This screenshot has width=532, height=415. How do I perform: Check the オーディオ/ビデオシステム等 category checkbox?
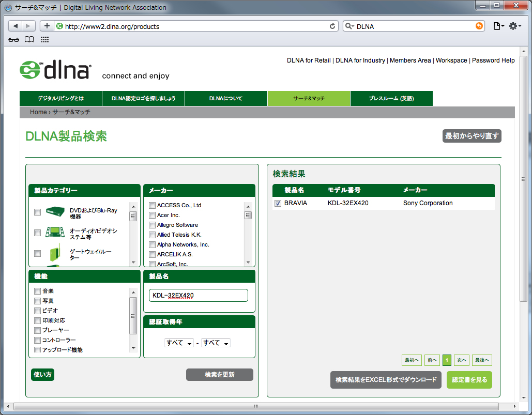[38, 233]
